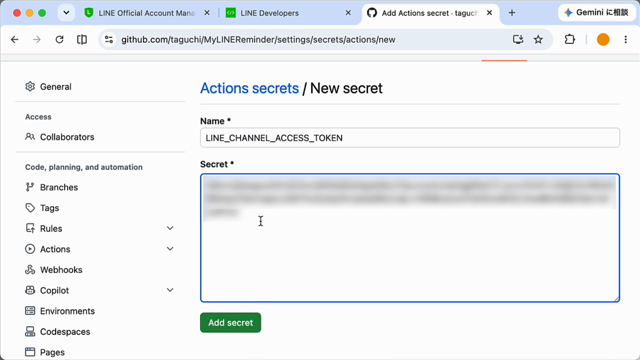This screenshot has width=640, height=360.
Task: Open Webhooks settings
Action: [61, 270]
